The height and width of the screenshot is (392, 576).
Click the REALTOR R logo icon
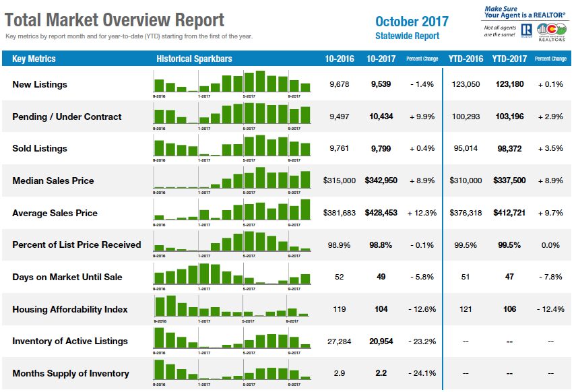pyautogui.click(x=526, y=30)
